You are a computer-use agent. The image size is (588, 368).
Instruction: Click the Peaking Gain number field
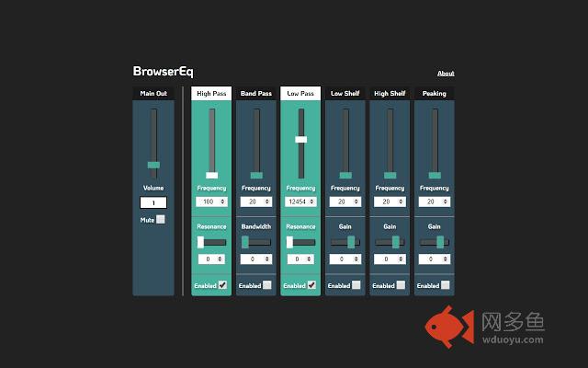point(435,259)
